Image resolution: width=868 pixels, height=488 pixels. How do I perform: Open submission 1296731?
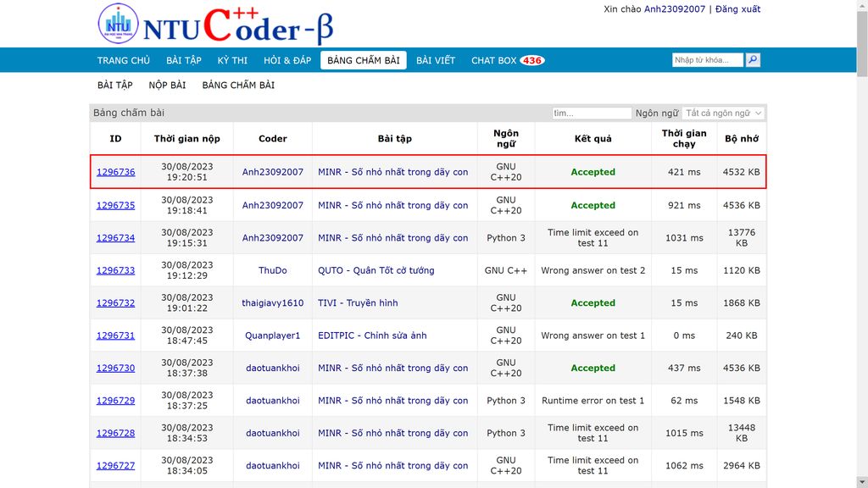click(115, 335)
